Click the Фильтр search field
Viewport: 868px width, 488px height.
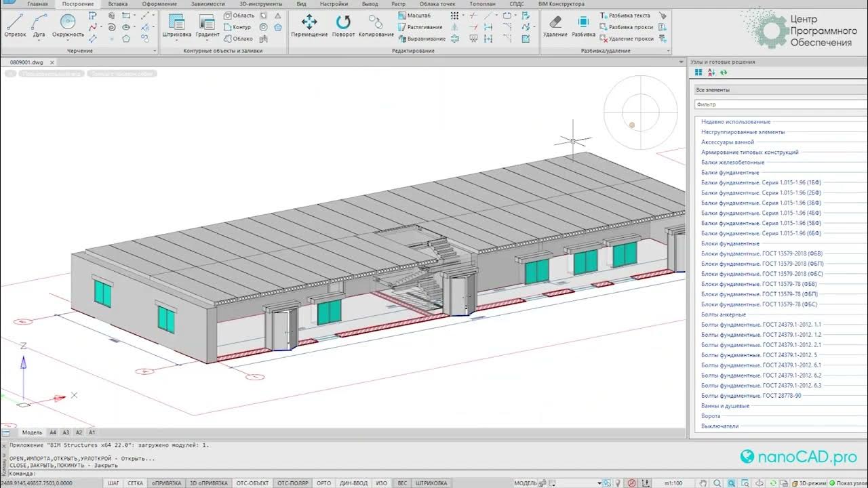781,104
